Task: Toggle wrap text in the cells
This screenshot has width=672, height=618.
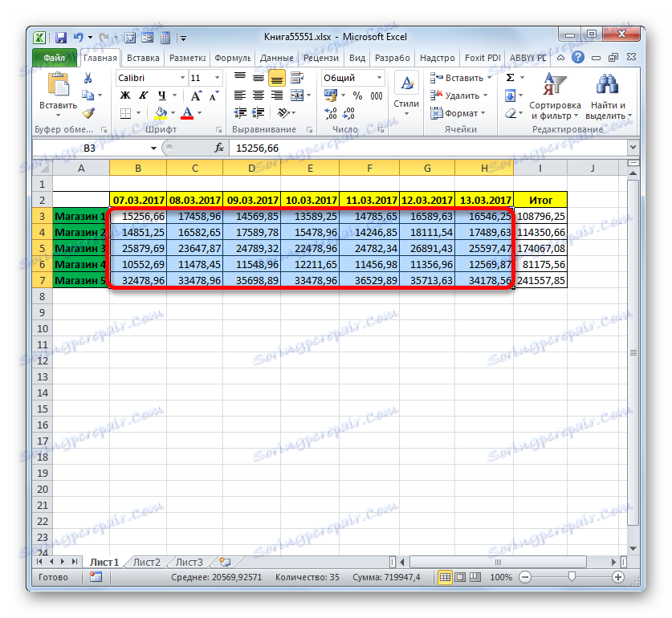Action: tap(296, 78)
